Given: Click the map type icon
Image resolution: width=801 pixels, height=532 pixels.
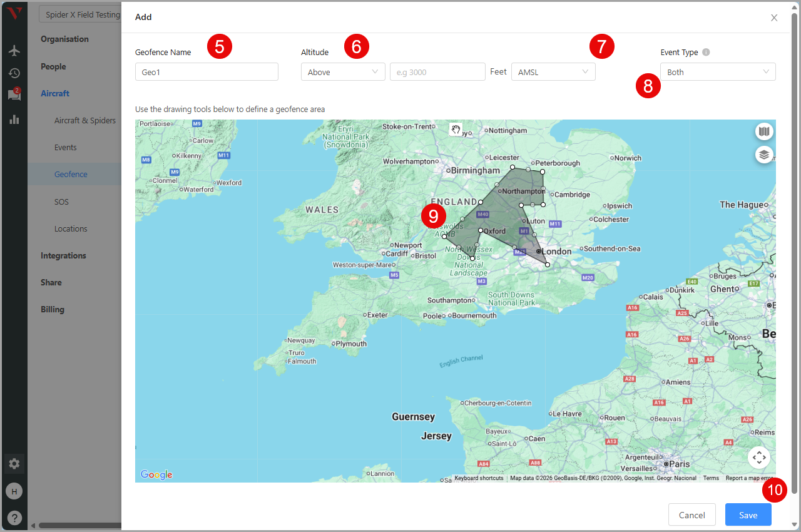Looking at the screenshot, I should [763, 131].
